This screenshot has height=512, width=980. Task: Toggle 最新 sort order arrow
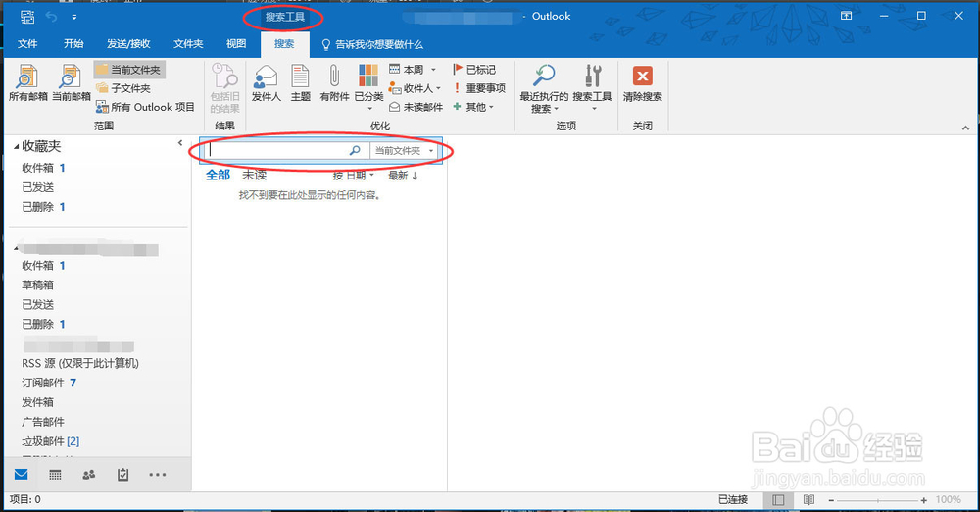pyautogui.click(x=403, y=176)
